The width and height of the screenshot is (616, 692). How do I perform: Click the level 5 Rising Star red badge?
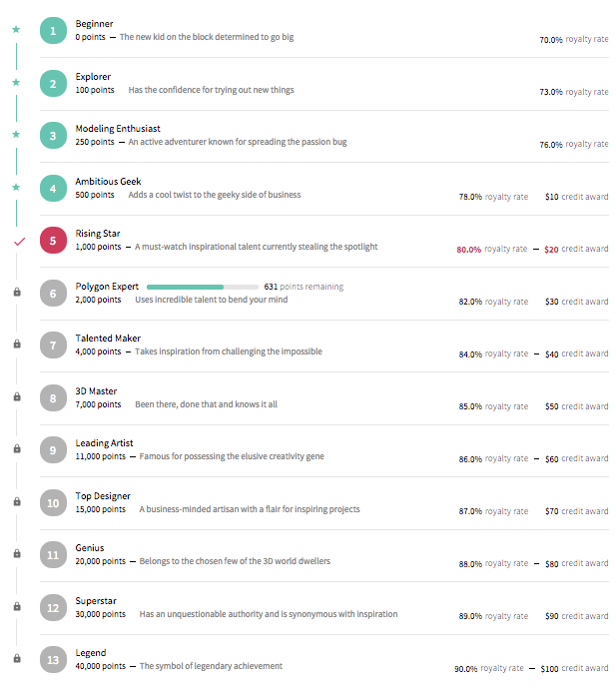pyautogui.click(x=54, y=241)
